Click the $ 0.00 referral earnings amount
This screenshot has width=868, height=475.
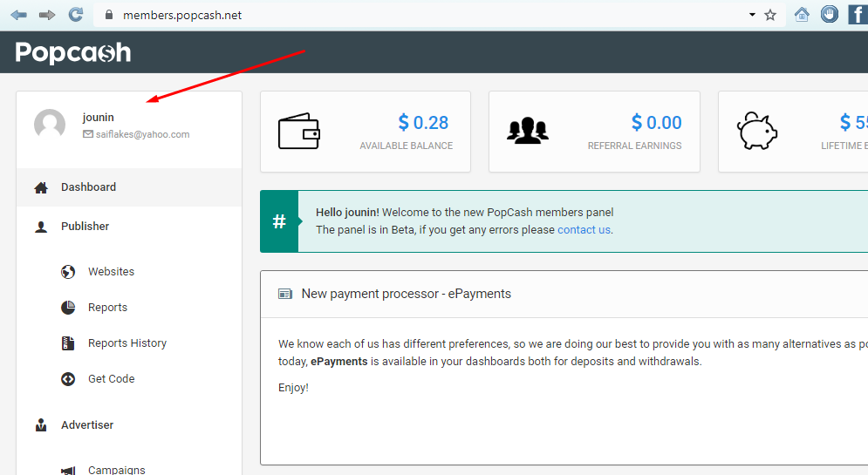657,122
